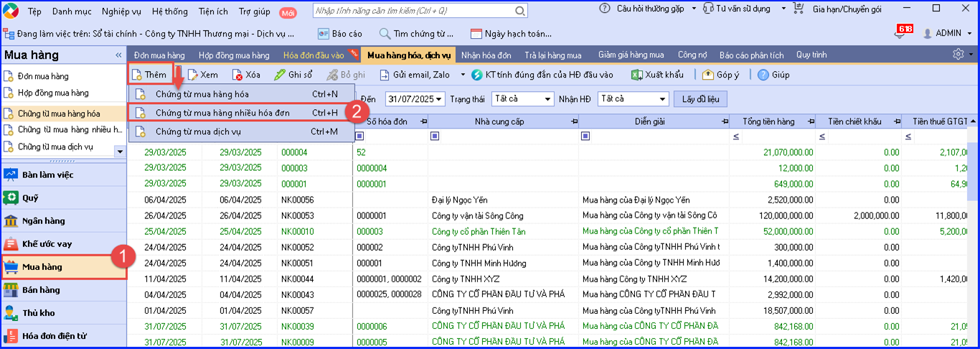Click the Ghi sổ pen icon
980x349 pixels.
(281, 75)
